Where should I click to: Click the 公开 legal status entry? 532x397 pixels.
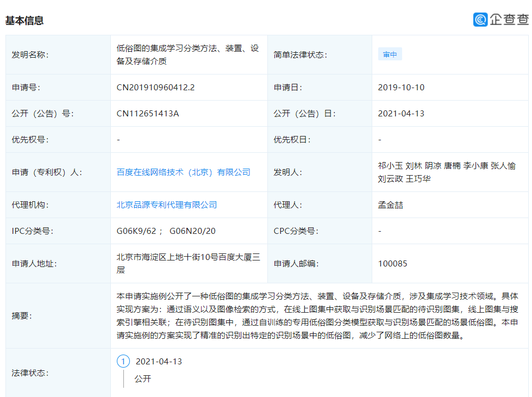[x=142, y=379]
